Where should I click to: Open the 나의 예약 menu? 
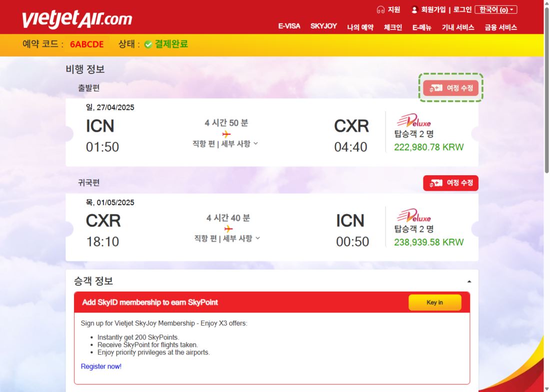(x=360, y=27)
